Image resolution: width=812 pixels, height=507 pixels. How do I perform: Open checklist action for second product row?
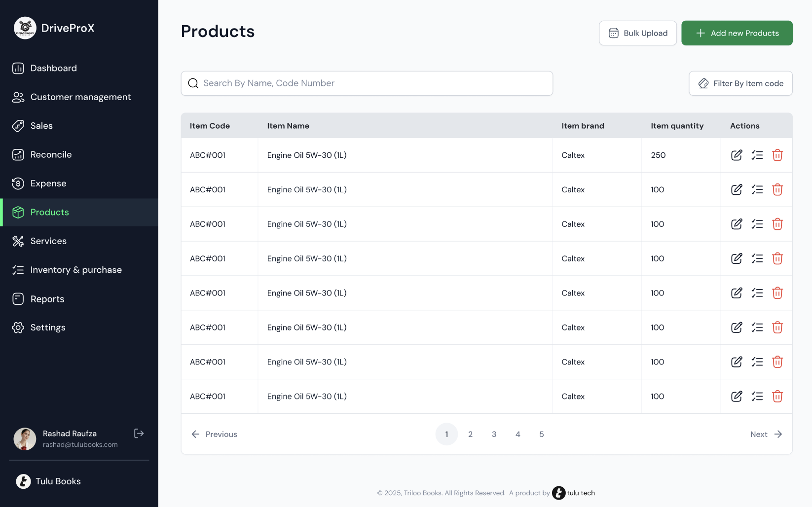pos(757,189)
